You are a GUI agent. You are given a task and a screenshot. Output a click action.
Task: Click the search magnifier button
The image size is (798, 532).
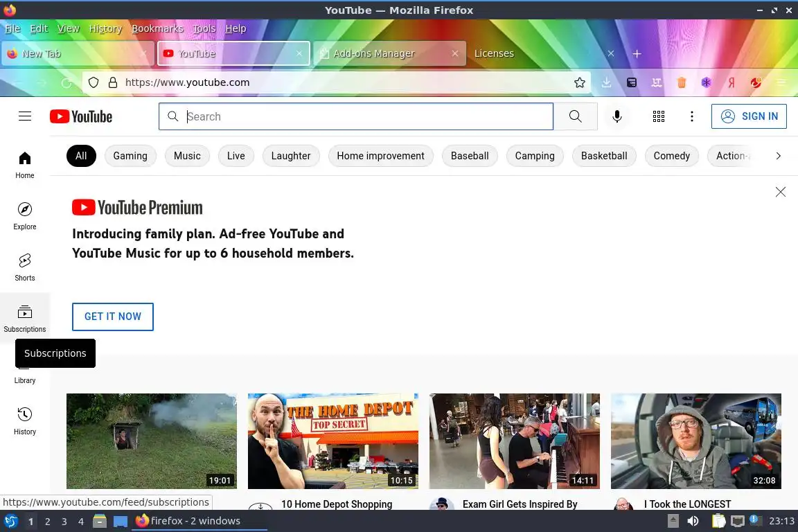coord(575,116)
